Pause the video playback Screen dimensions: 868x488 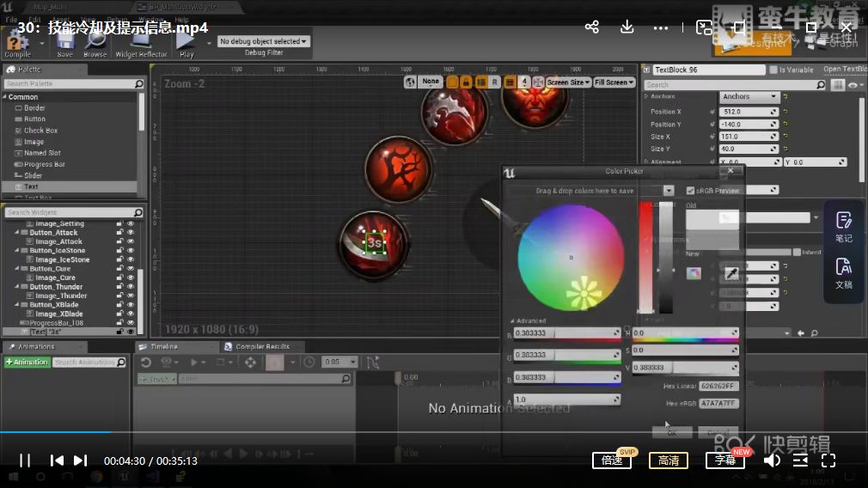(x=25, y=461)
